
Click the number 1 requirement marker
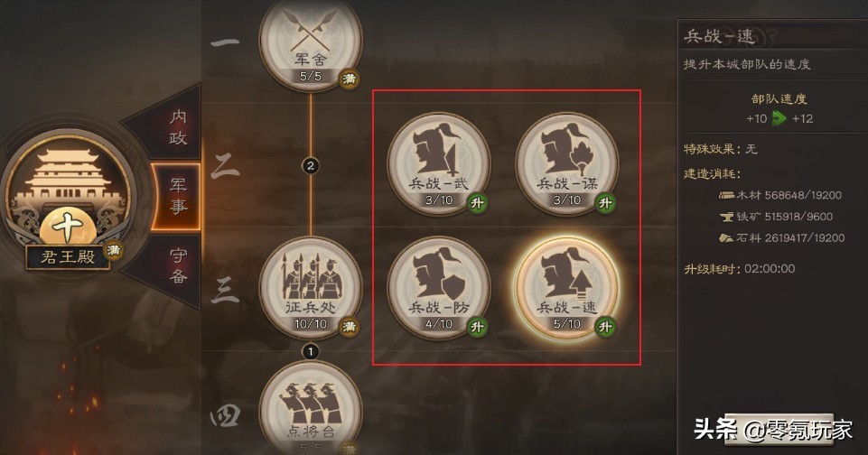(x=311, y=351)
